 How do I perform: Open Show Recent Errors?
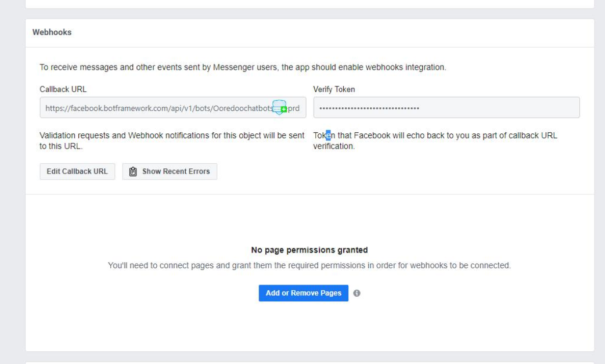[170, 171]
